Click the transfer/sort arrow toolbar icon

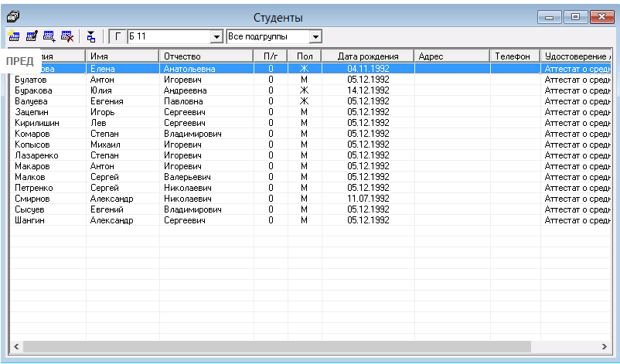point(91,36)
